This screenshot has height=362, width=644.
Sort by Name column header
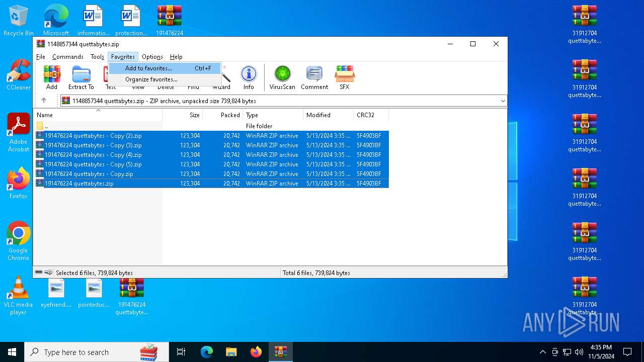pyautogui.click(x=98, y=115)
